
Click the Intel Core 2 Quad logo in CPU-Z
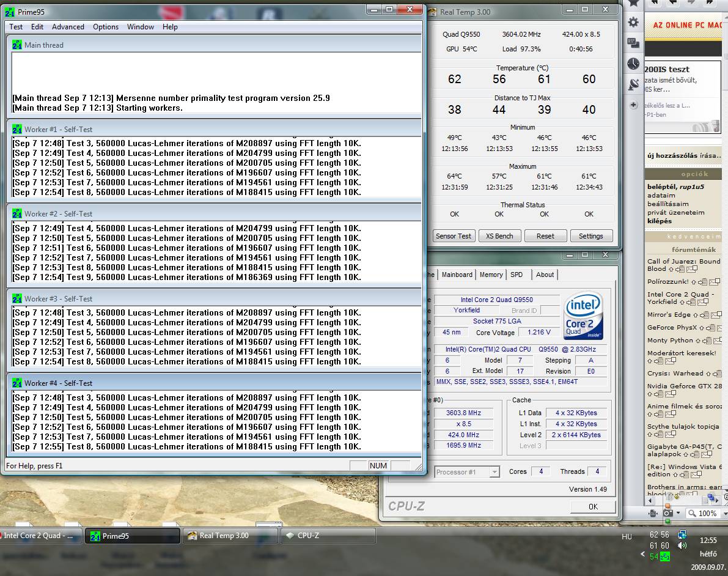584,316
